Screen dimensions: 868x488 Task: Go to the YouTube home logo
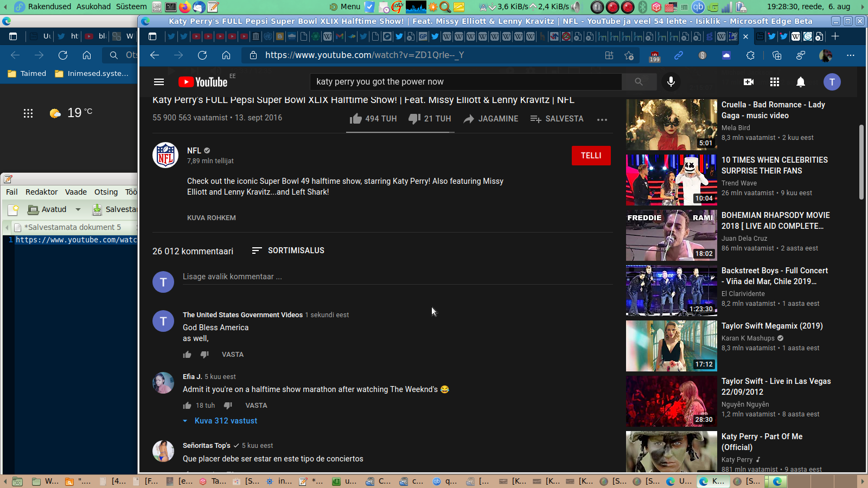click(x=203, y=82)
